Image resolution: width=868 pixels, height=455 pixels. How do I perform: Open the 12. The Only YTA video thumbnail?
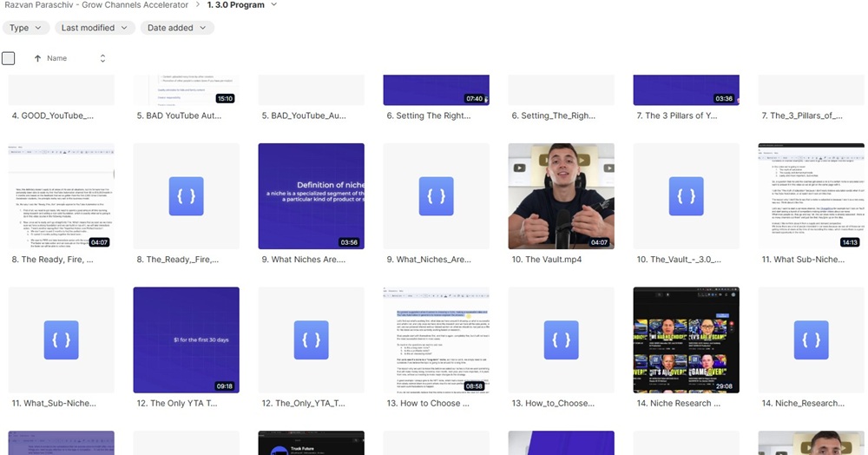[186, 340]
